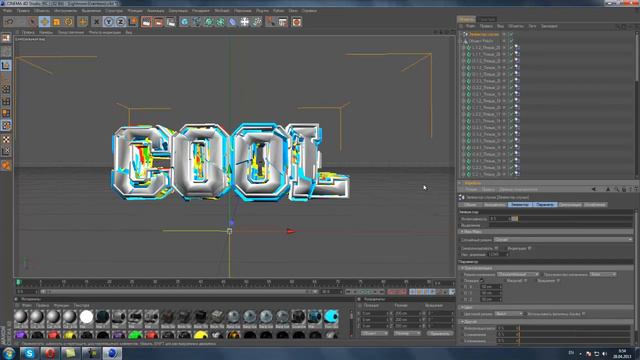Click the green NURBS generator icon
Viewport: 640px width, 360px height.
point(209,22)
